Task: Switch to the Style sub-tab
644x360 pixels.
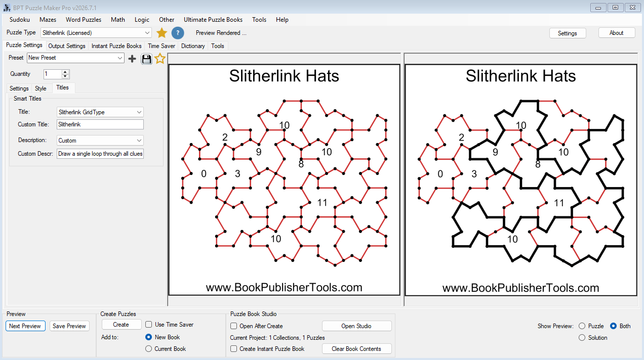Action: pyautogui.click(x=41, y=88)
